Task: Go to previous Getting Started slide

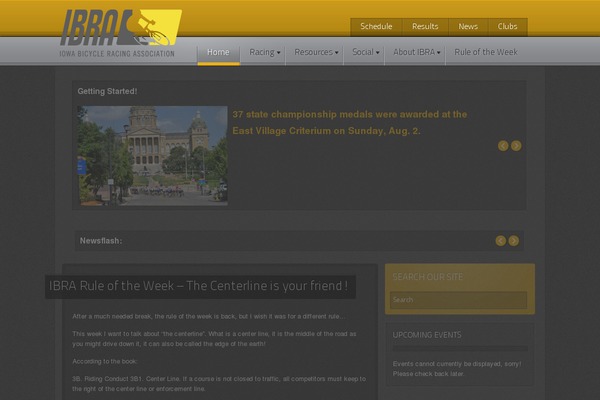Action: (x=503, y=146)
